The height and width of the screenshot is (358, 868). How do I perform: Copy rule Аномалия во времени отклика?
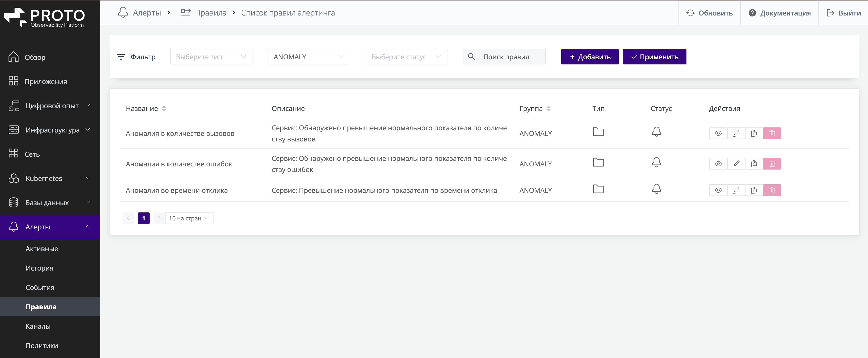(x=754, y=190)
